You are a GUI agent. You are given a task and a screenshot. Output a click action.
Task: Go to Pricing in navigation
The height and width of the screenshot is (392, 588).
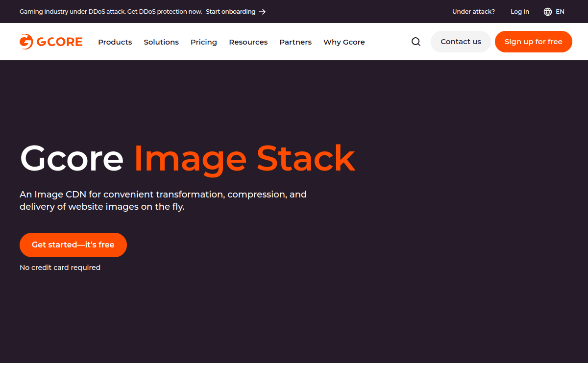[204, 42]
